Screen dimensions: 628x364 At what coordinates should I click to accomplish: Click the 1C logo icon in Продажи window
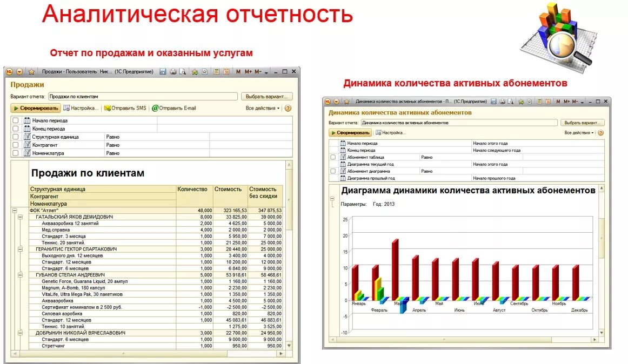click(9, 72)
